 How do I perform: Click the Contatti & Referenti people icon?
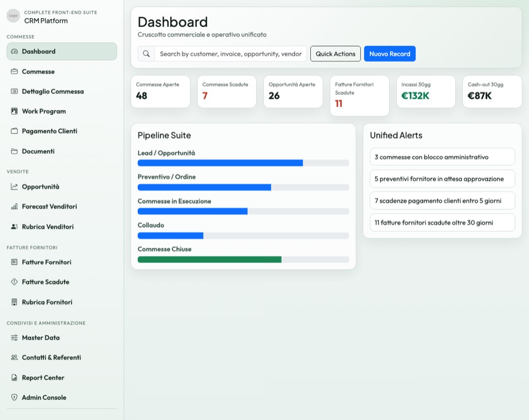(x=14, y=357)
